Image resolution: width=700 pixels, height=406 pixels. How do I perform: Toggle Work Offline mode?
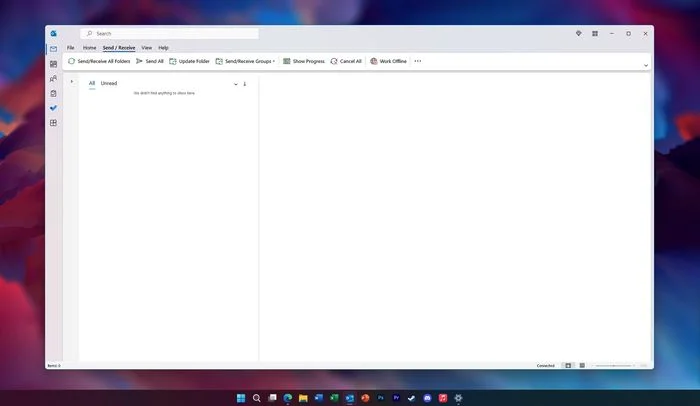point(388,61)
